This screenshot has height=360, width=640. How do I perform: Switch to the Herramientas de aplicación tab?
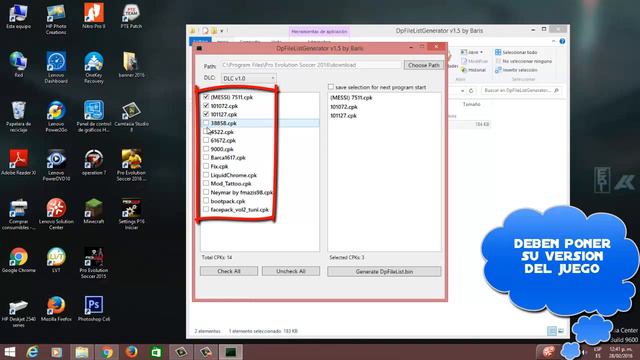point(319,31)
